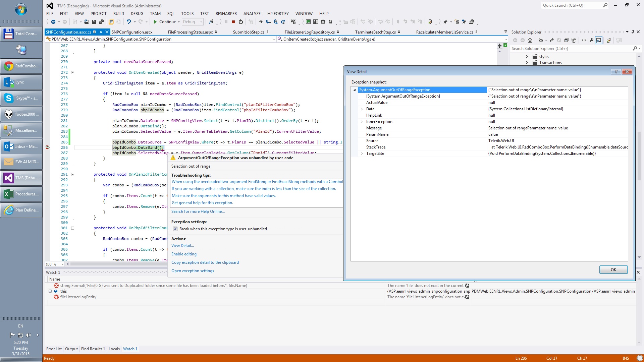Image resolution: width=644 pixels, height=362 pixels.
Task: Click the breakpoint marker on line 286
Action: (x=48, y=147)
